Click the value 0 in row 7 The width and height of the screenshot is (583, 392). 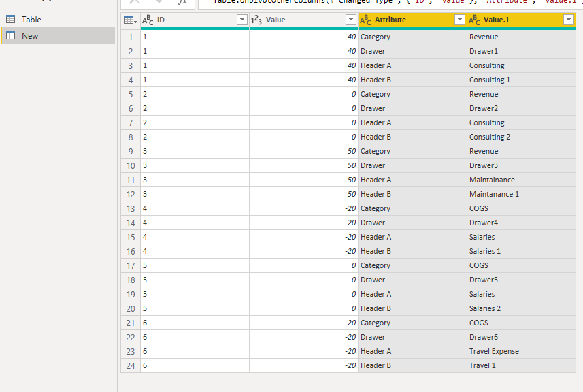pos(304,122)
